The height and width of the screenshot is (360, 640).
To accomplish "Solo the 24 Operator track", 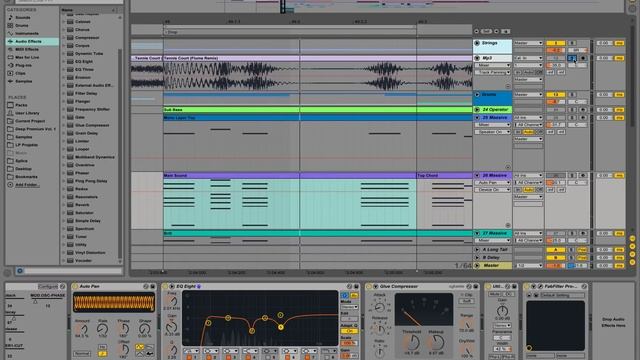I will pyautogui.click(x=572, y=109).
